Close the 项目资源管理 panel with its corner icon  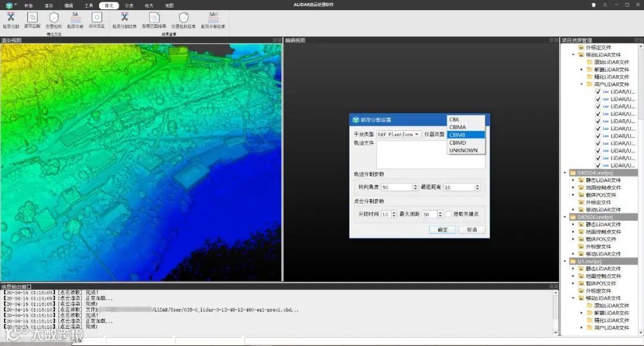642,40
